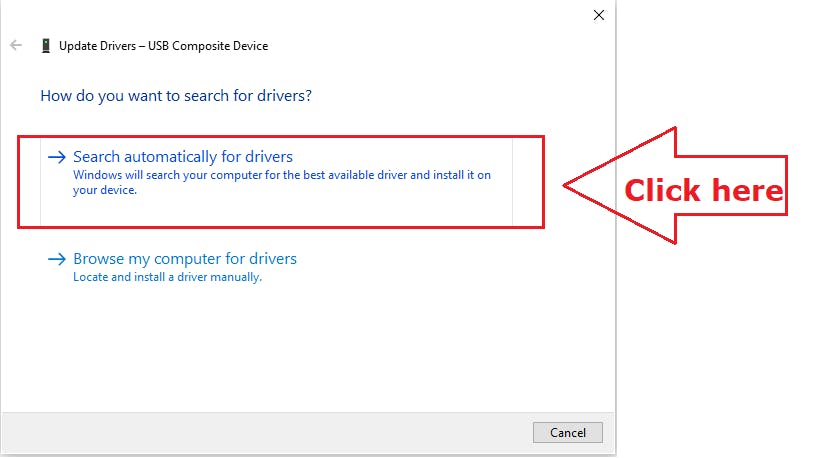The height and width of the screenshot is (458, 816).
Task: Click the USB device icon in title
Action: click(45, 45)
